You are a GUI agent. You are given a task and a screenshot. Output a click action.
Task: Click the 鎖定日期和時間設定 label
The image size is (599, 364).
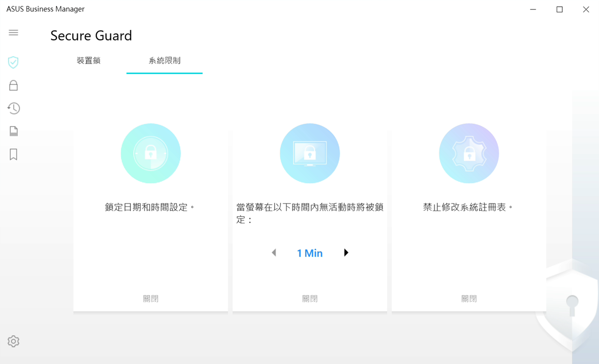click(x=150, y=207)
